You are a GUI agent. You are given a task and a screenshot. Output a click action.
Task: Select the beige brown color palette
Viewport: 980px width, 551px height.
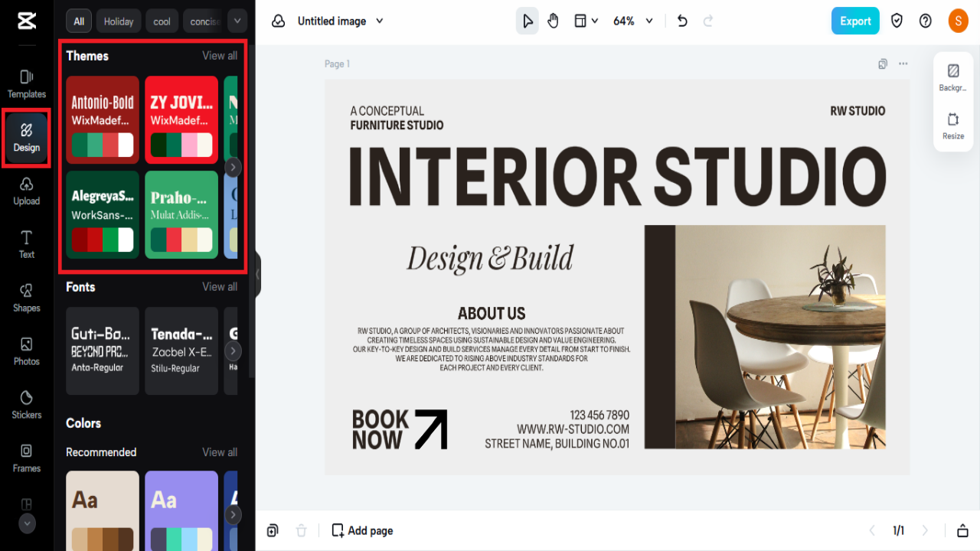[x=103, y=510]
